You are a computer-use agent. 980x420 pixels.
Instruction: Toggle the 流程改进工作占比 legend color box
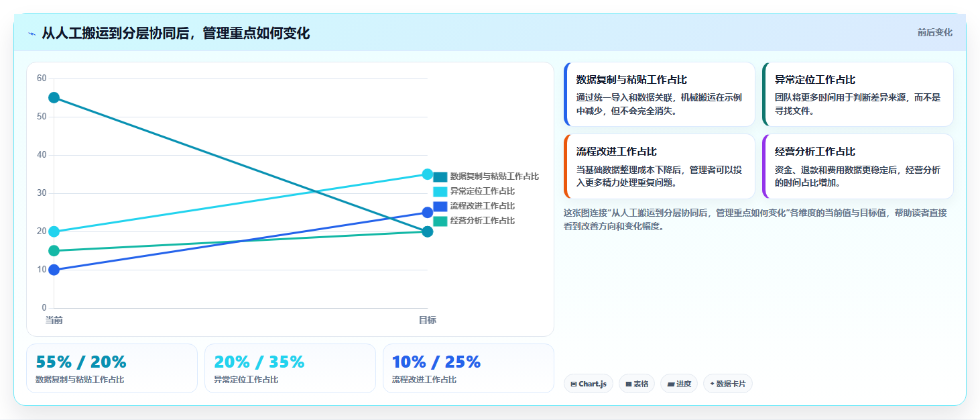[440, 206]
